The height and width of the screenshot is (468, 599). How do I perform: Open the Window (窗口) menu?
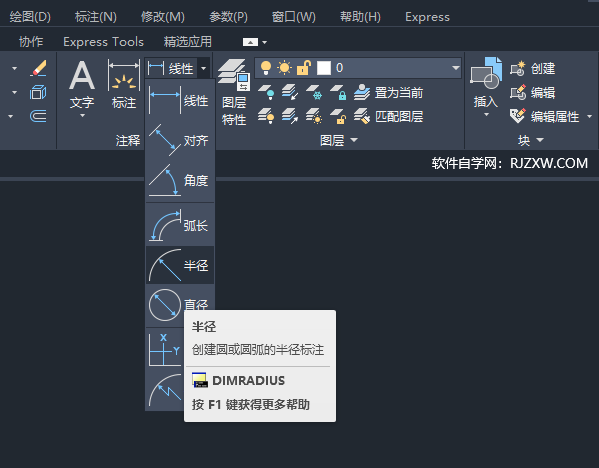coord(293,17)
